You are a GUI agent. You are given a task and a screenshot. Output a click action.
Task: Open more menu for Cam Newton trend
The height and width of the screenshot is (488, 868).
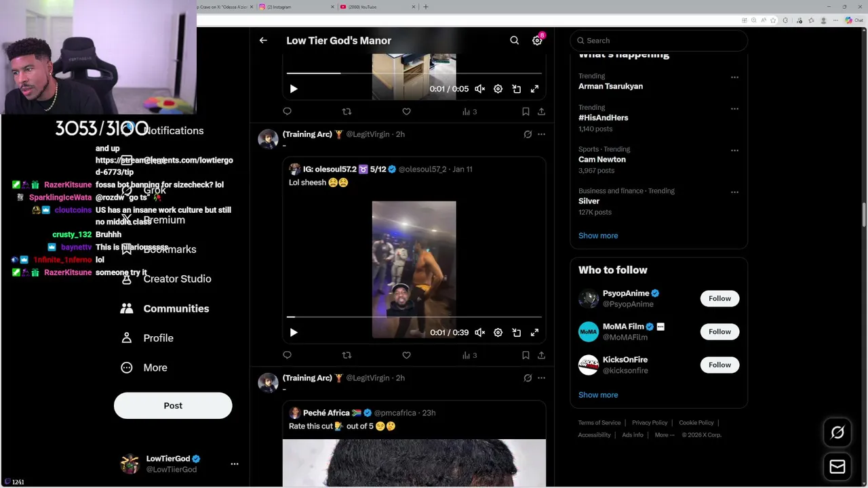pos(734,150)
